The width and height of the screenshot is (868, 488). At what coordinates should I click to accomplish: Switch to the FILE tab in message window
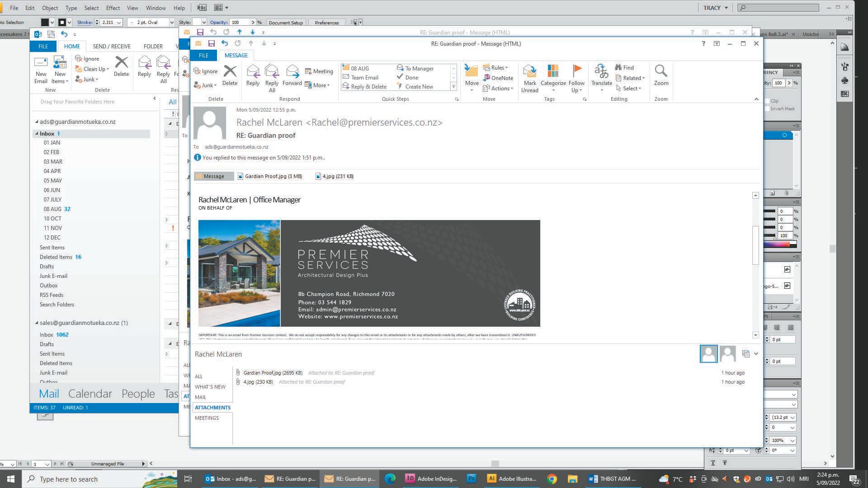[x=203, y=55]
